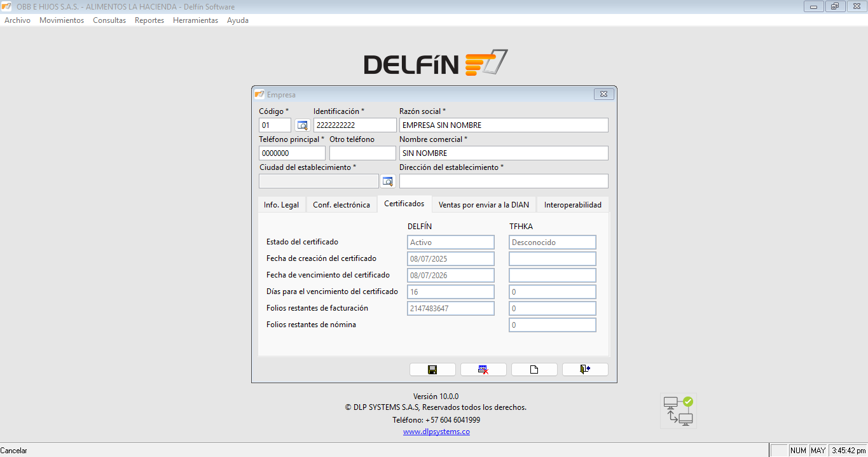Click the Otro teléfono field
This screenshot has height=457, width=868.
362,153
